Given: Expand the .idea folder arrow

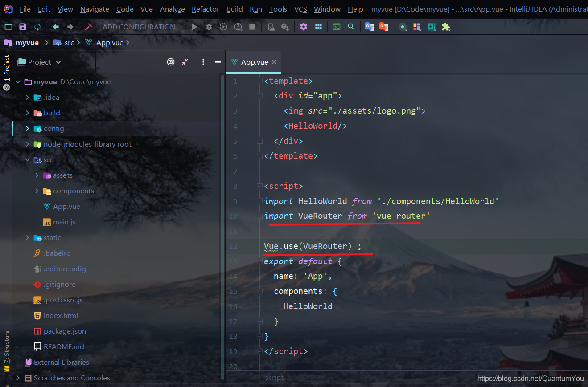Looking at the screenshot, I should (x=28, y=98).
